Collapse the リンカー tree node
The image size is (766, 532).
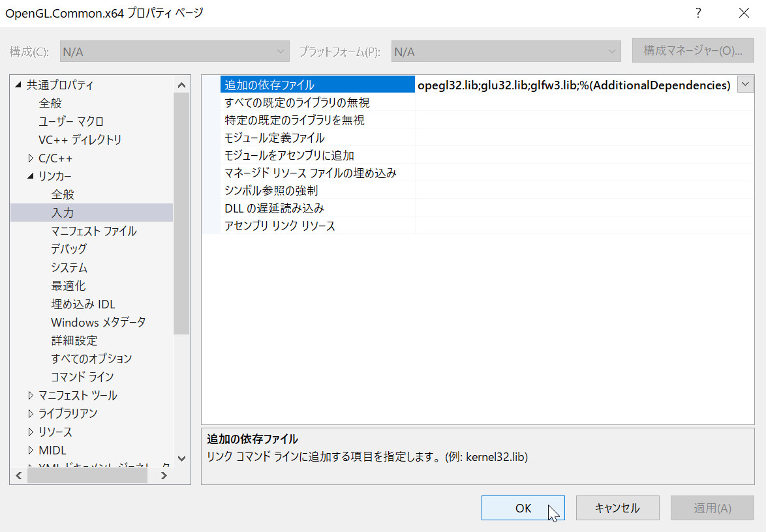tap(31, 176)
